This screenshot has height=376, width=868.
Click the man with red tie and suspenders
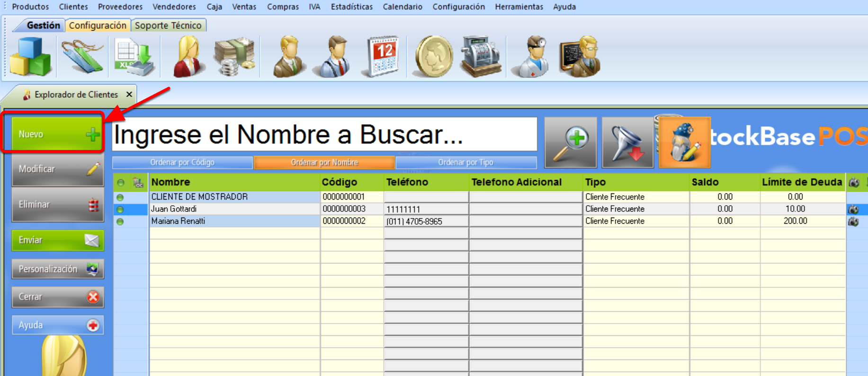tap(334, 56)
